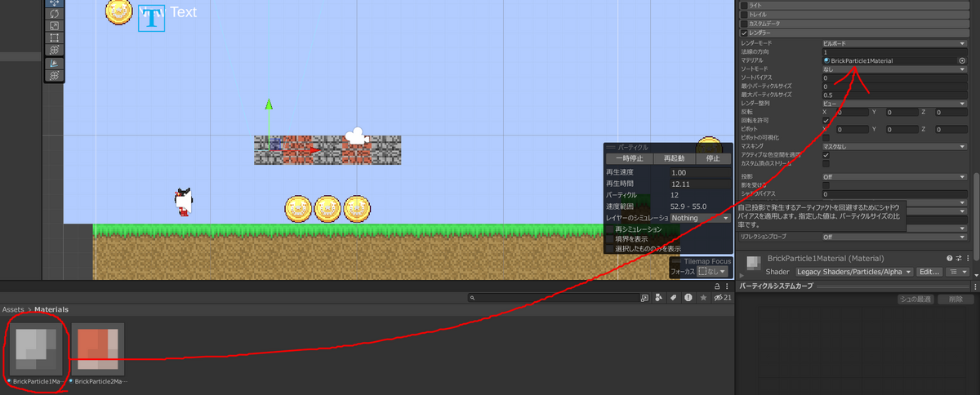Open Tilemap Focus フォーカス dropdown
This screenshot has height=395, width=980.
pyautogui.click(x=712, y=271)
